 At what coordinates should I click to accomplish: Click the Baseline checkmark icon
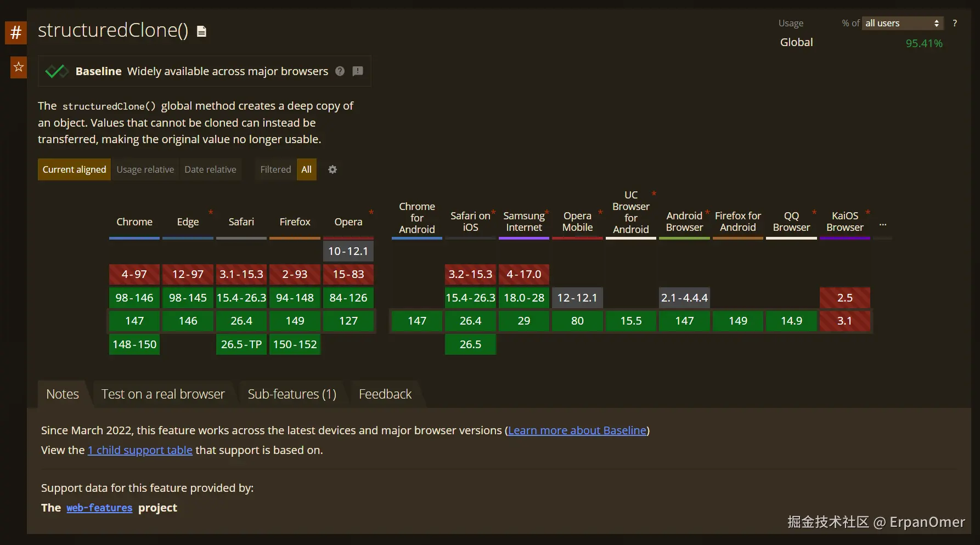(x=57, y=71)
